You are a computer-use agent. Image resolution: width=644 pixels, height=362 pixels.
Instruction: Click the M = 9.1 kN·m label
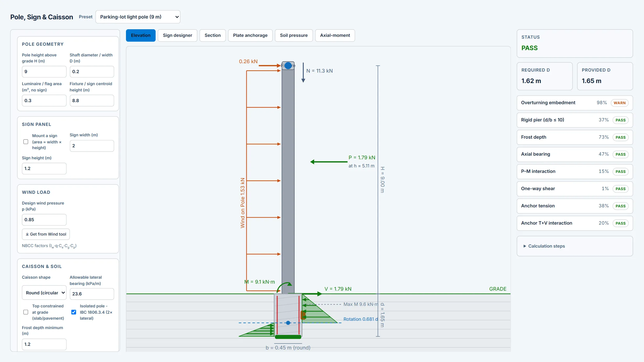(260, 282)
